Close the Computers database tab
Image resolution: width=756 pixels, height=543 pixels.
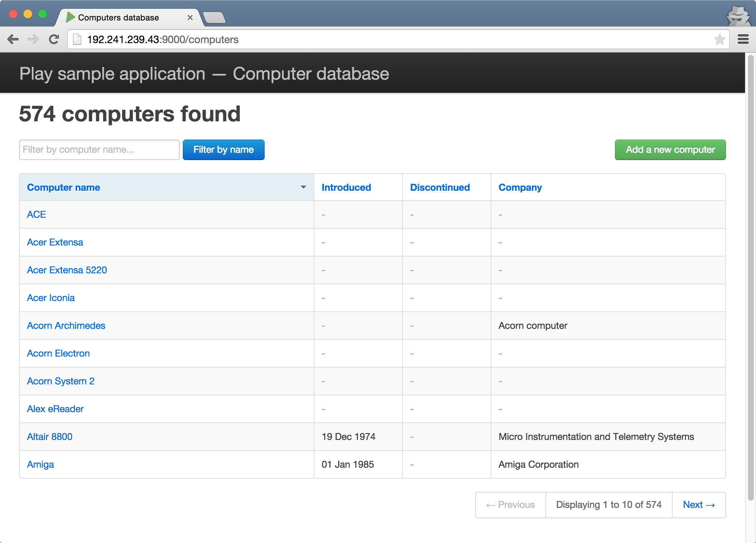(x=190, y=18)
